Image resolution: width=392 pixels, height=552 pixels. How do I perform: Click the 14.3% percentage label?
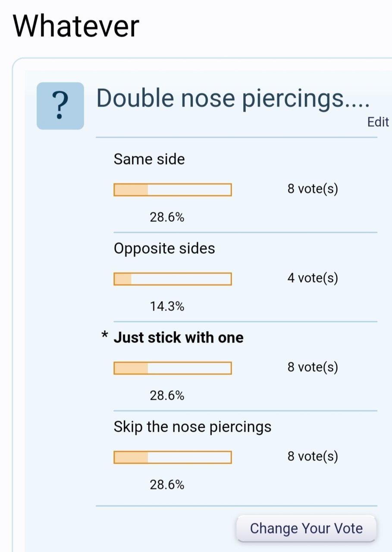(167, 307)
